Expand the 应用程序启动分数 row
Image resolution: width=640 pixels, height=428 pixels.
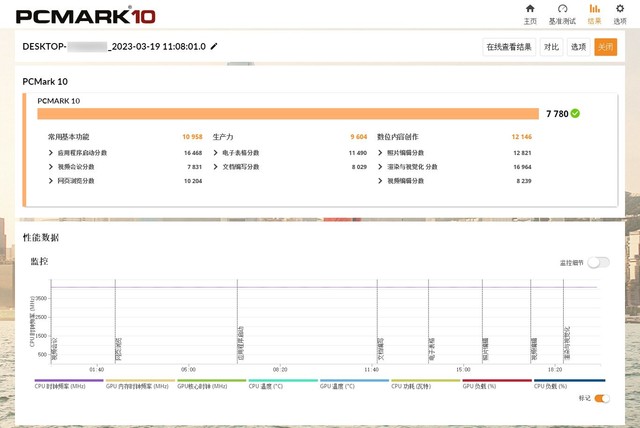click(x=51, y=153)
